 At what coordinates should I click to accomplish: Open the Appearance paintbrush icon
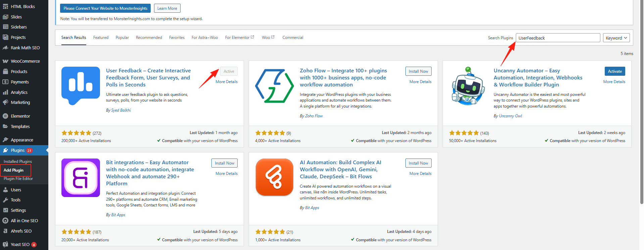(x=5, y=140)
